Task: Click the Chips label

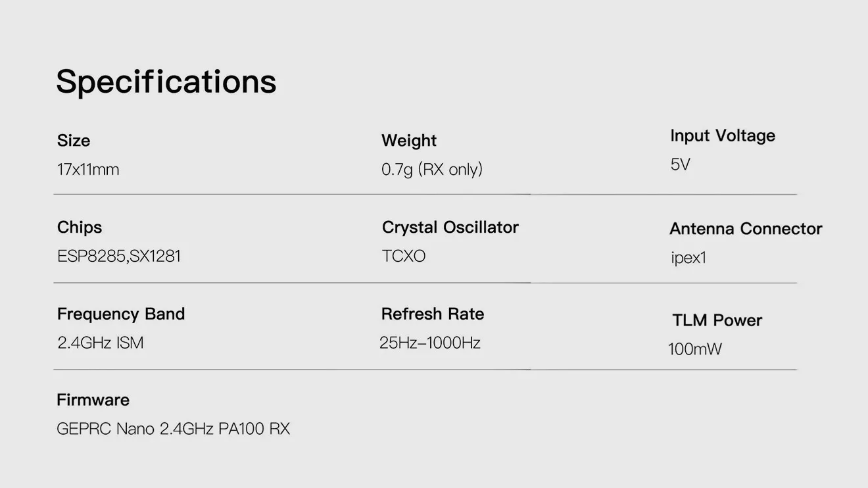Action: click(80, 228)
